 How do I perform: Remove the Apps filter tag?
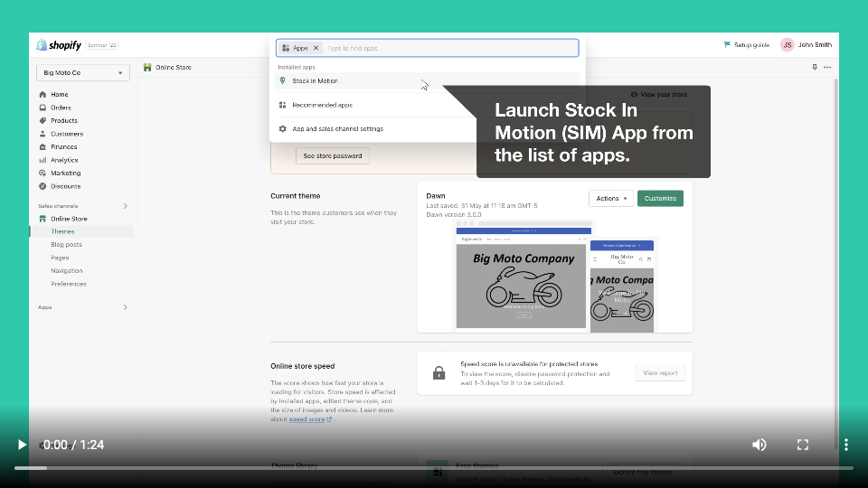pyautogui.click(x=316, y=48)
